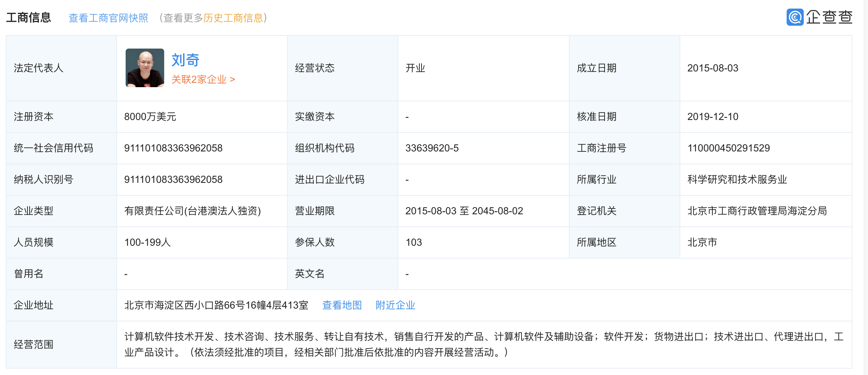Click the 所属行业 label cell
The image size is (868, 375).
625,180
